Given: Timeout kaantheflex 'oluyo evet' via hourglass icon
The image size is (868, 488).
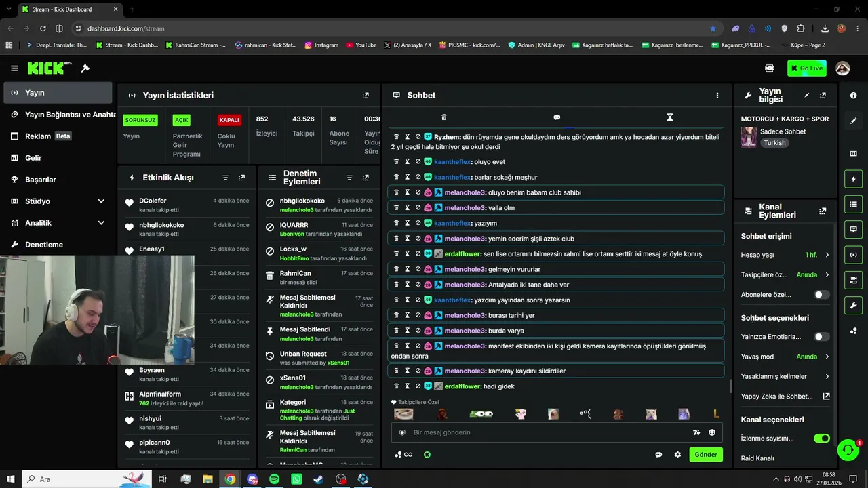Looking at the screenshot, I should pos(407,162).
